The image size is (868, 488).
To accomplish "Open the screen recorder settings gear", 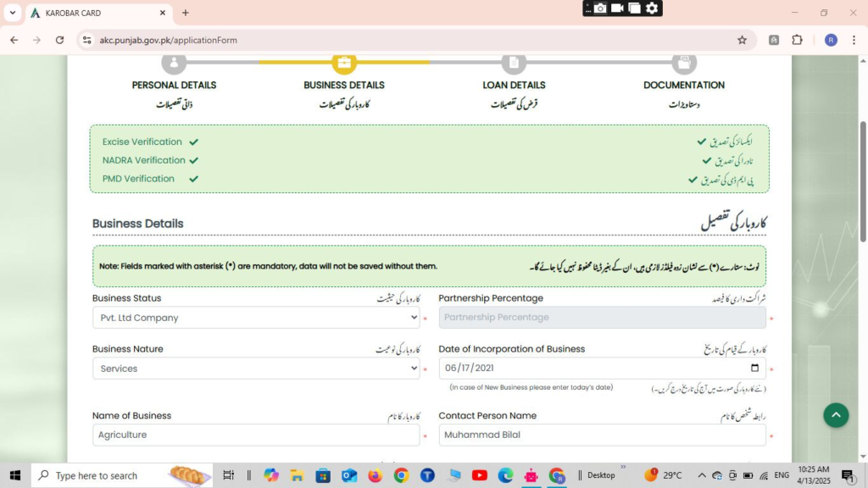I will 652,8.
